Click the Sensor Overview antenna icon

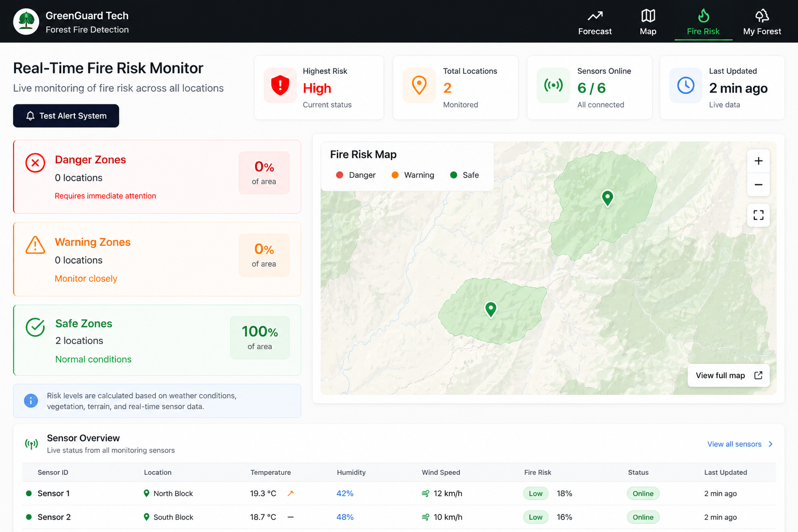(x=31, y=444)
